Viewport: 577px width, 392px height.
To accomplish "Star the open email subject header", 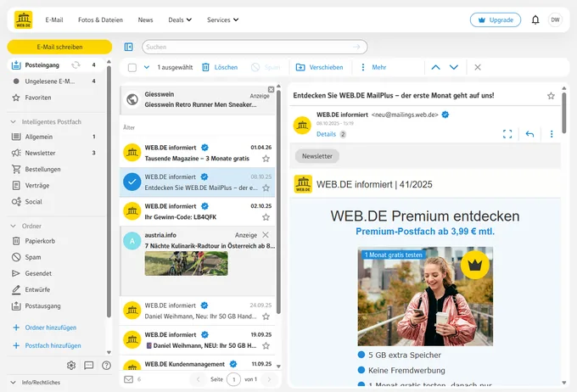I will 551,96.
